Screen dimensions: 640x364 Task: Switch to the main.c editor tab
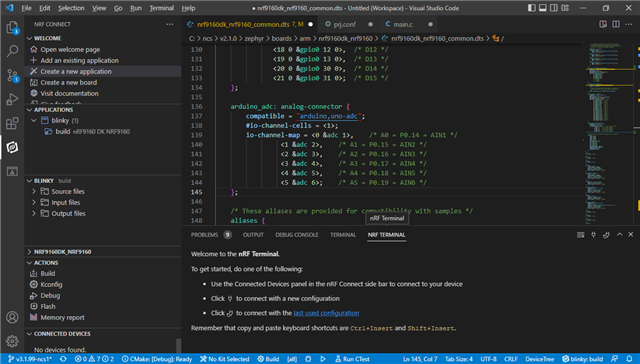click(x=403, y=24)
